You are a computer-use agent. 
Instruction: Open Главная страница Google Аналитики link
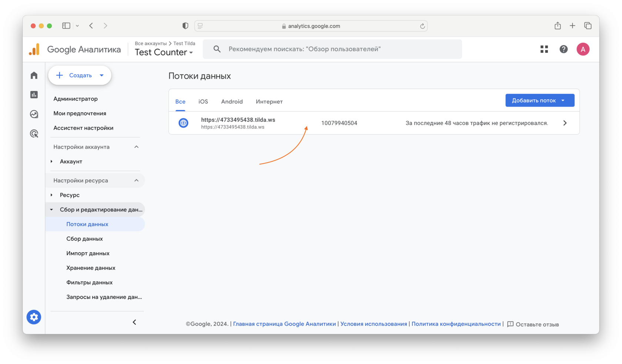pos(284,324)
